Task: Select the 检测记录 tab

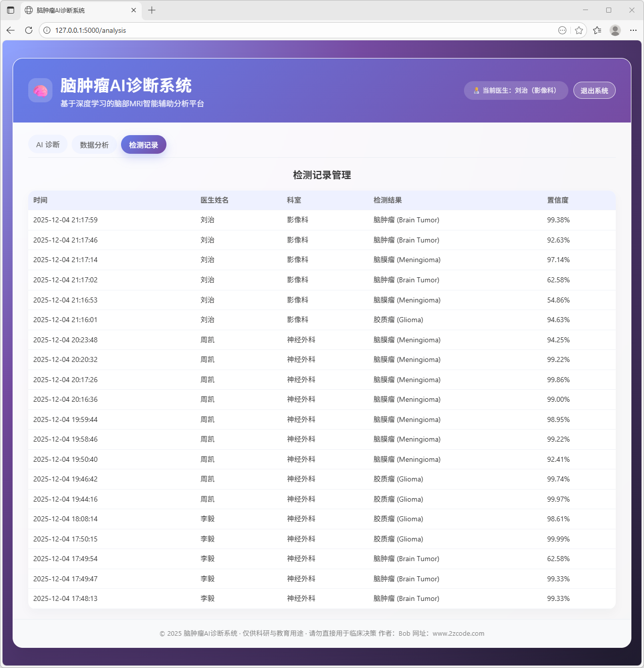Action: click(144, 145)
